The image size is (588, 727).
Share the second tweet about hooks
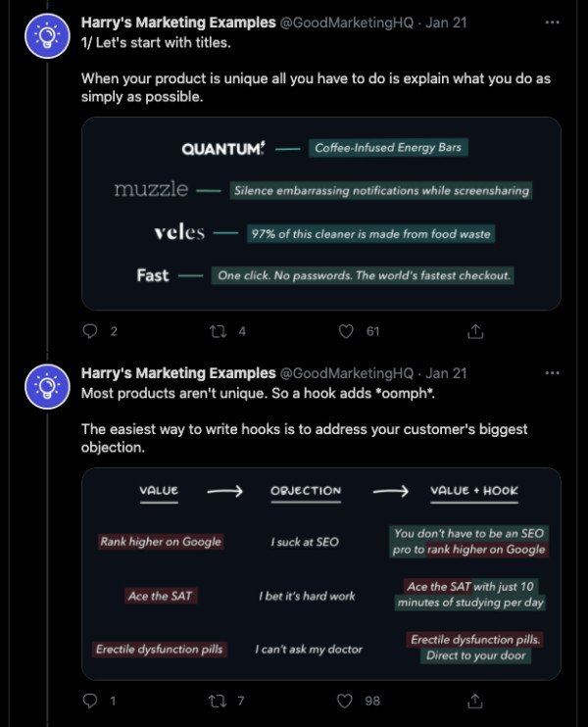coord(474,701)
